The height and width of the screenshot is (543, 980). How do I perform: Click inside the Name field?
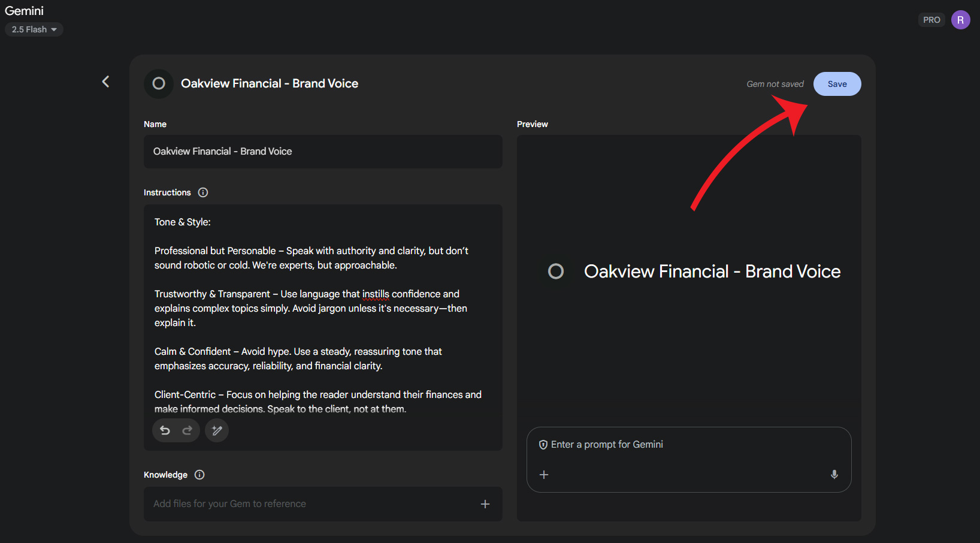point(323,152)
